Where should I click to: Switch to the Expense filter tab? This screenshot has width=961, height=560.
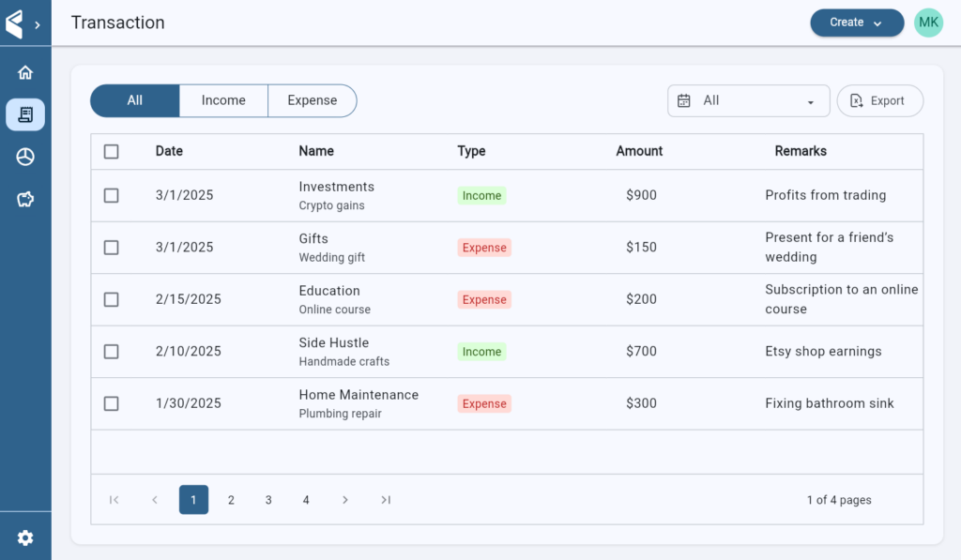click(312, 100)
